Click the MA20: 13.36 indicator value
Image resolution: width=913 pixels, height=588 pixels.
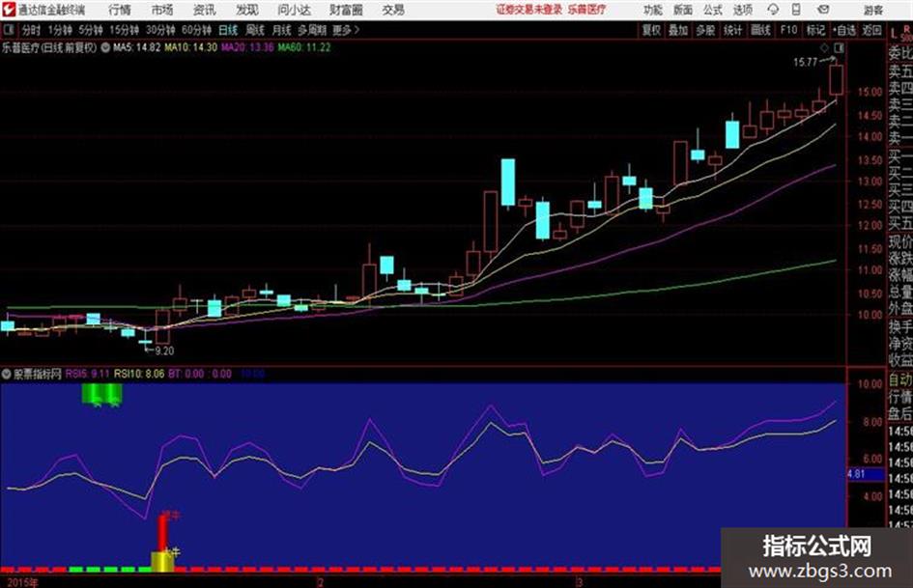coord(247,47)
